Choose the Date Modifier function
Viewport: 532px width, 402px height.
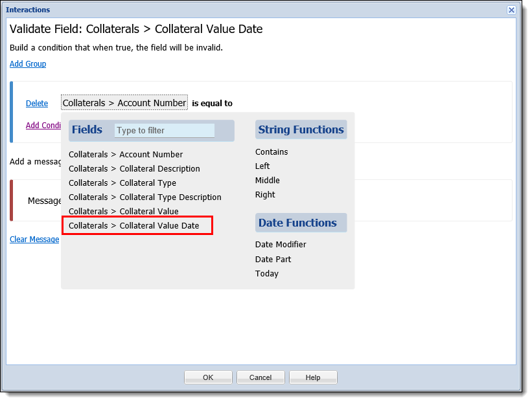pyautogui.click(x=281, y=245)
